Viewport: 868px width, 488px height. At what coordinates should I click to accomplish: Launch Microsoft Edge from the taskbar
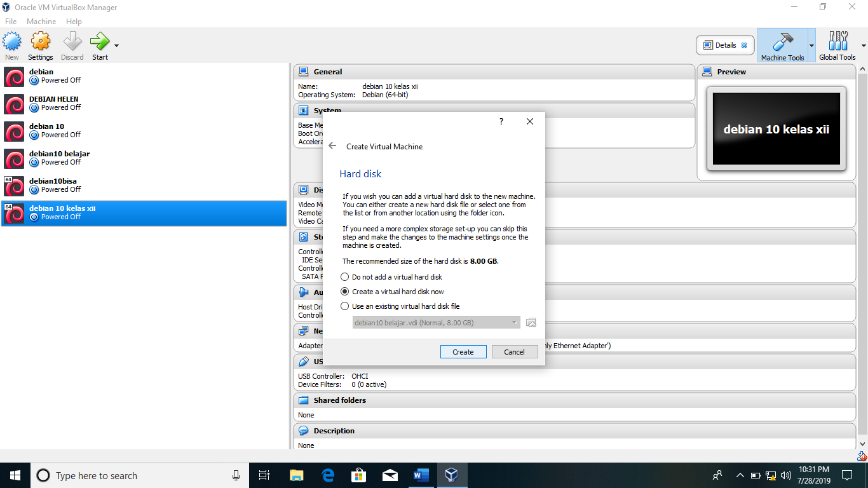(328, 475)
